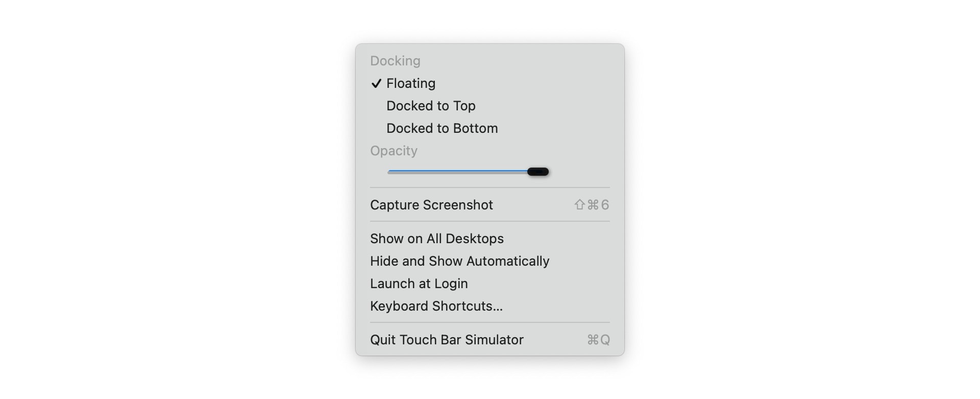Quit Touch Bar Simulator

click(446, 340)
